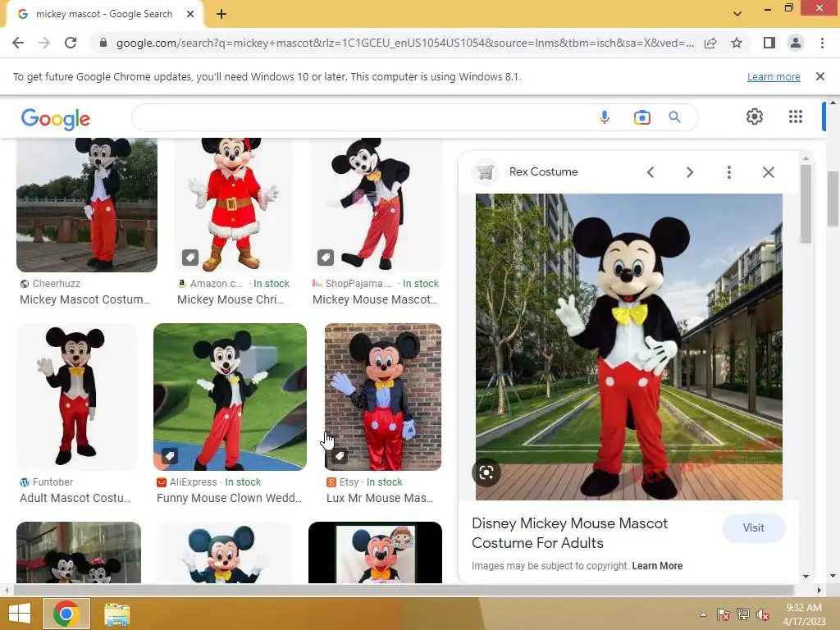Select the mickey mascot Google Search tab
Screen dimensions: 840x630
pyautogui.click(x=104, y=14)
